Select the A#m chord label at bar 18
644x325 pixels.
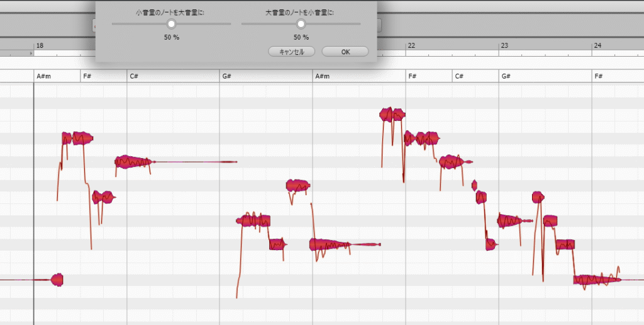pyautogui.click(x=44, y=76)
